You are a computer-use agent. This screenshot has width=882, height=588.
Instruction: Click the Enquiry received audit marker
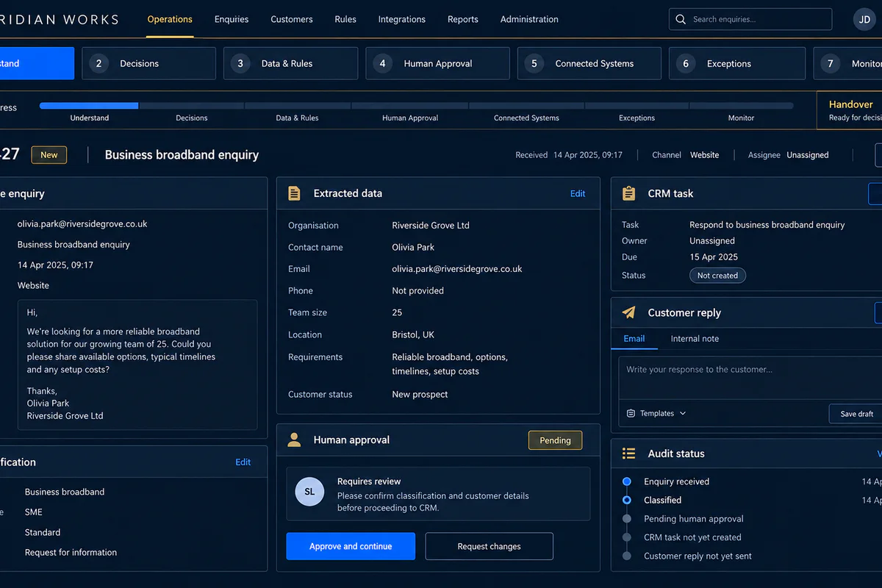627,481
